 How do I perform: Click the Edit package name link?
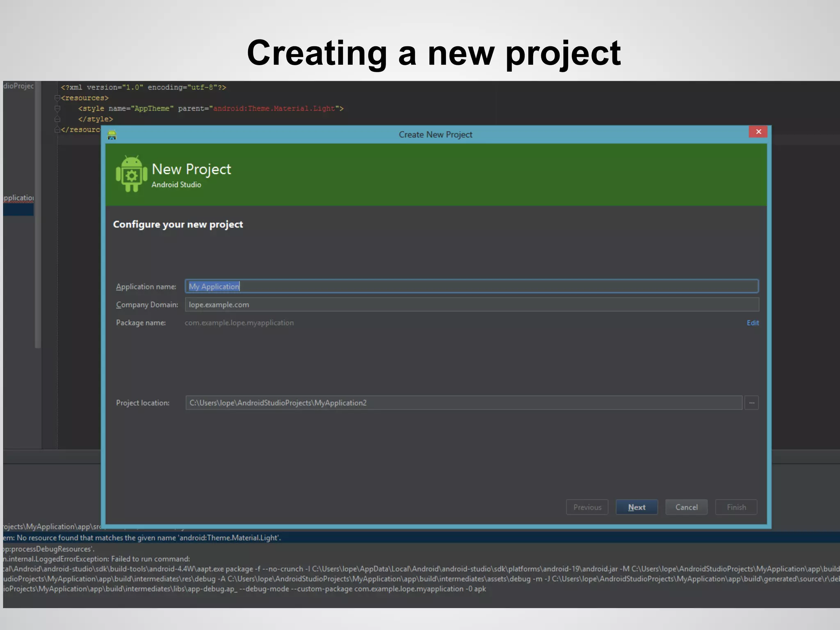point(753,323)
